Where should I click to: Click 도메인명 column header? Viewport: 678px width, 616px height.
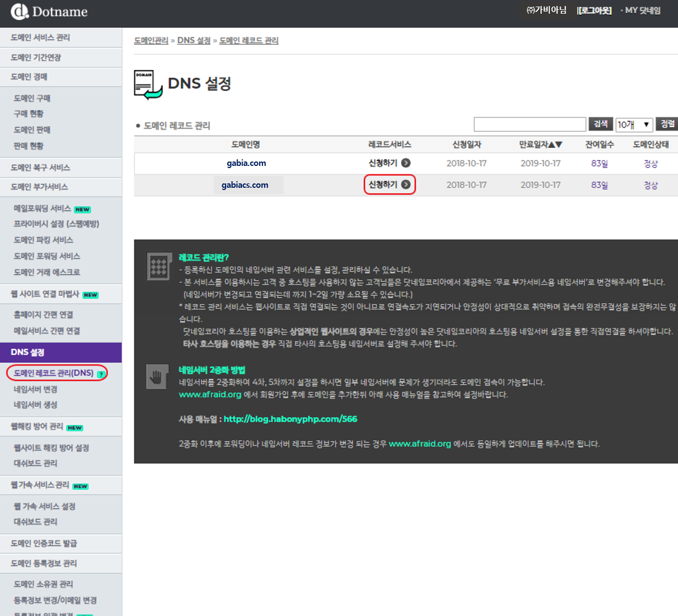point(245,145)
